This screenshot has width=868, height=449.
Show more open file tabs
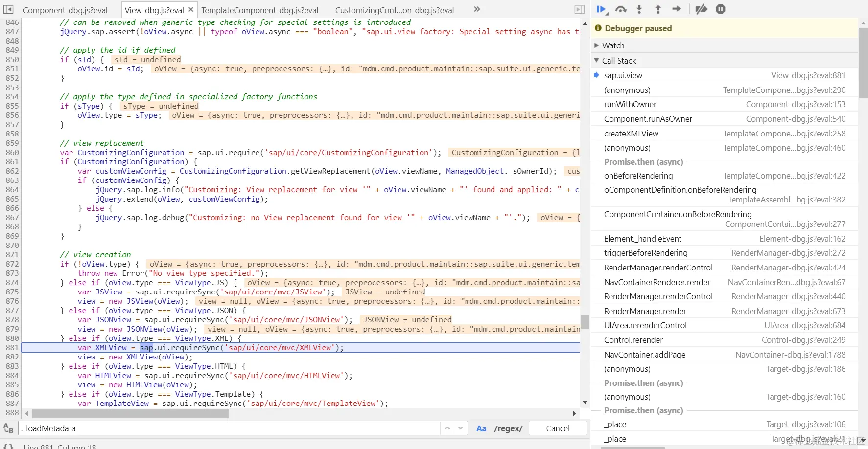click(x=477, y=9)
